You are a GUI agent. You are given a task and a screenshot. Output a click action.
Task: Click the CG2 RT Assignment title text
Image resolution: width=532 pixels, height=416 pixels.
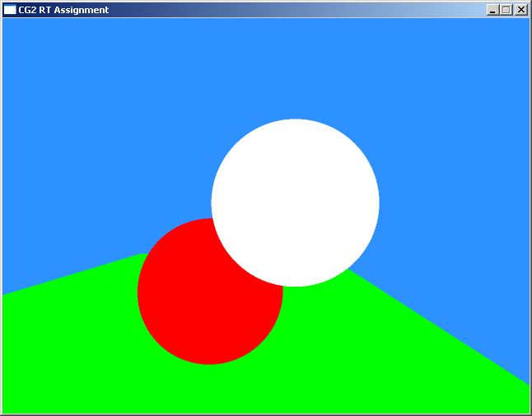pos(63,10)
